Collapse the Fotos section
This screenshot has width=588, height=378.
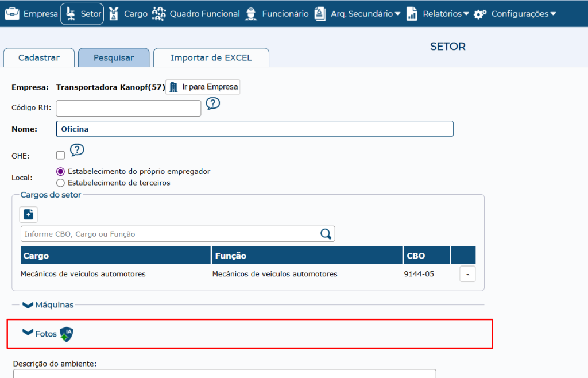tap(26, 332)
